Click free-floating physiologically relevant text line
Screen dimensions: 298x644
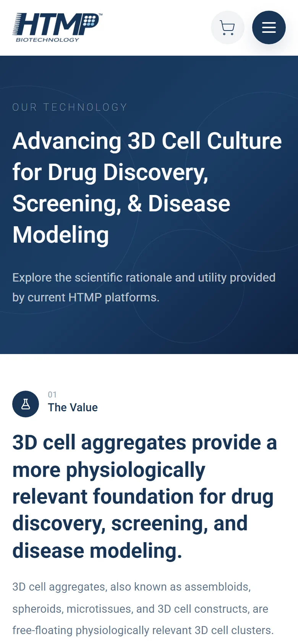(x=143, y=630)
